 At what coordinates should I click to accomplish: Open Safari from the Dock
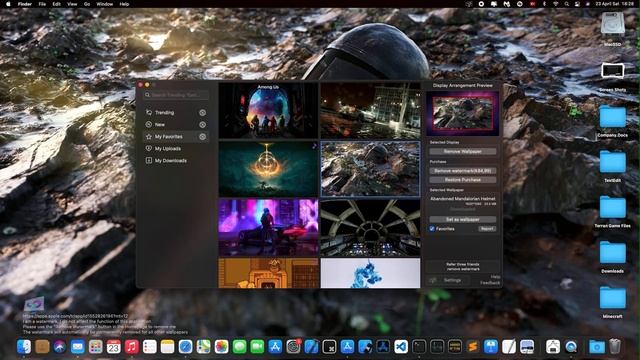coord(185,347)
